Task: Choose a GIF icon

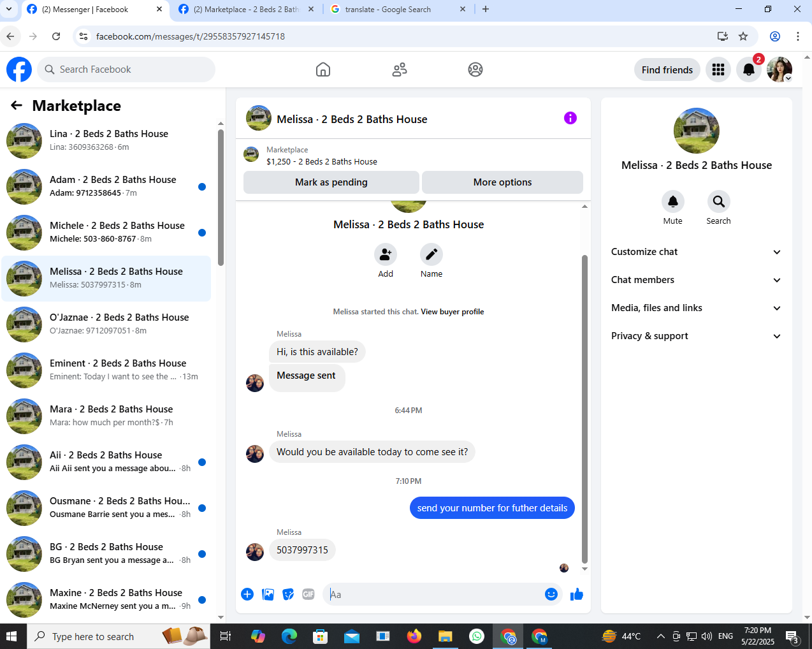Action: point(308,594)
